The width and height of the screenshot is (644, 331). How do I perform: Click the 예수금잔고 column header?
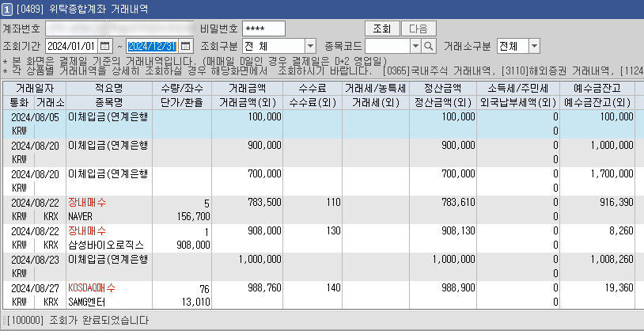pos(597,88)
